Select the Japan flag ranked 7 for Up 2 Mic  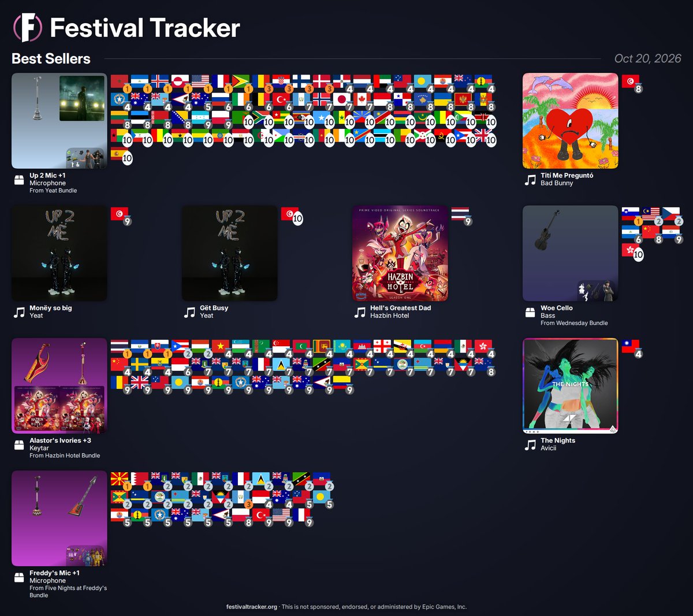342,99
